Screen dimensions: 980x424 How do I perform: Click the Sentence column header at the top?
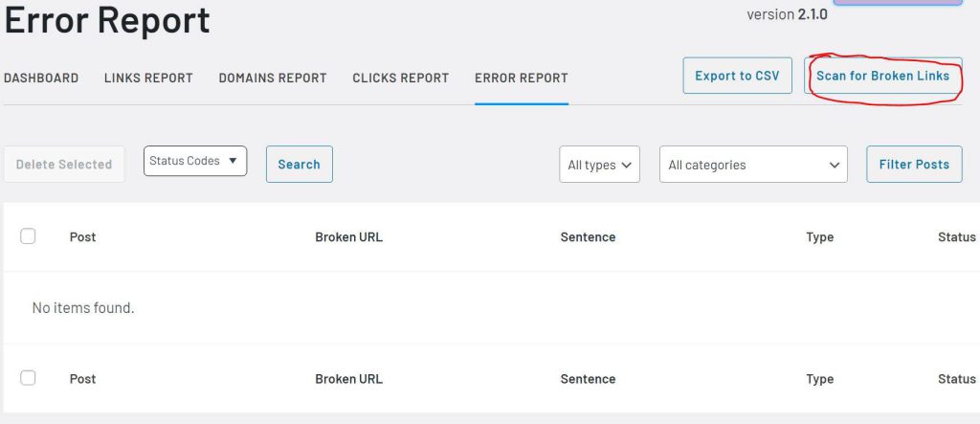coord(588,237)
